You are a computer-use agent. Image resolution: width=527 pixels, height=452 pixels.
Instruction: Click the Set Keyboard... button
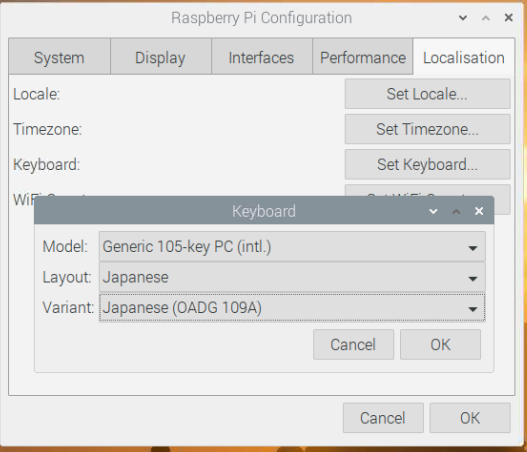[x=428, y=164]
